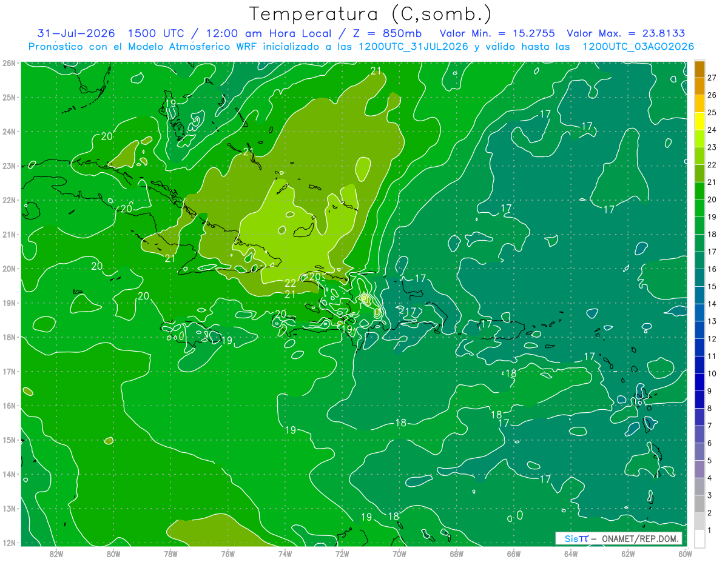Click the '10' value on the color scale
The image size is (728, 562).
[711, 373]
